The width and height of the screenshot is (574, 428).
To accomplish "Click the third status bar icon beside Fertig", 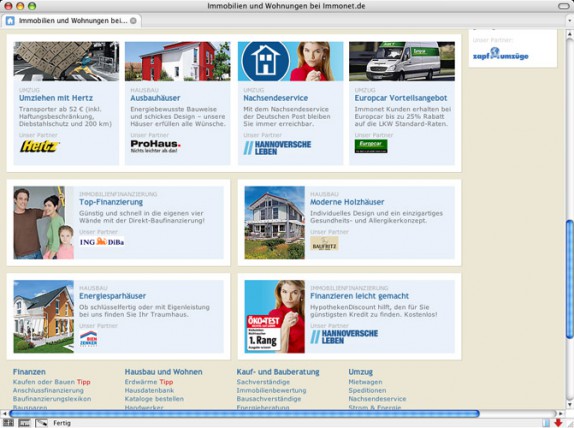I will click(41, 423).
